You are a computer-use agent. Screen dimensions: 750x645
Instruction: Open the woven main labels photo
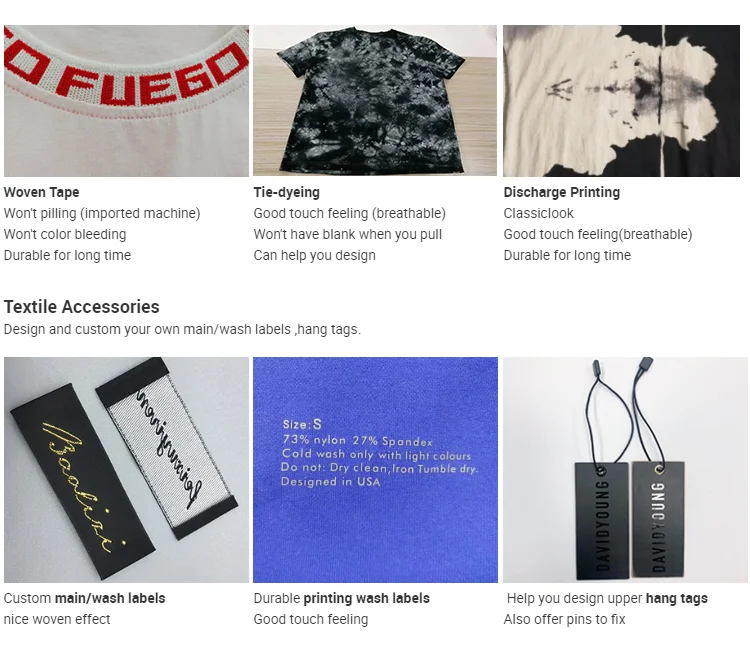[126, 469]
